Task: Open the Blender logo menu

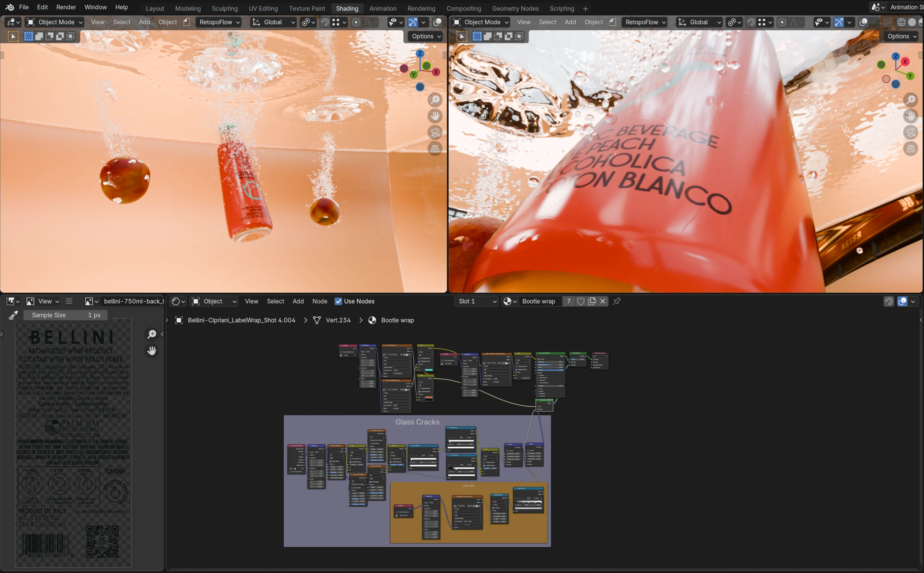Action: (x=10, y=7)
